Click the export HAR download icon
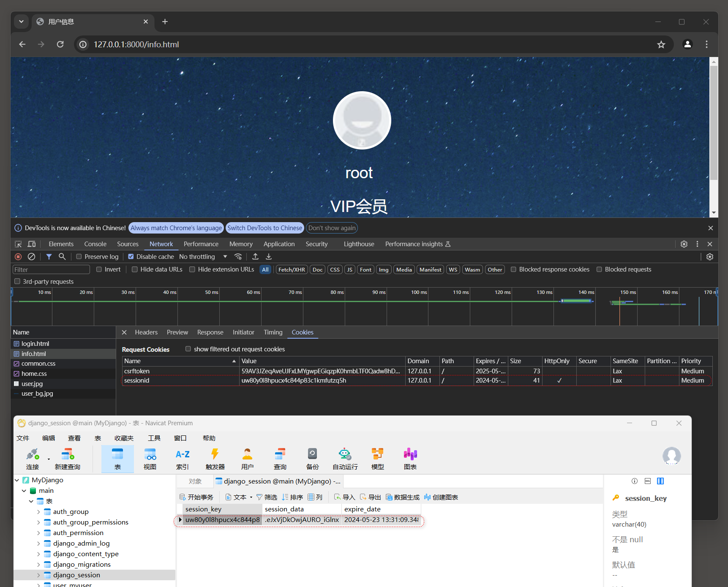This screenshot has height=587, width=728. [269, 257]
